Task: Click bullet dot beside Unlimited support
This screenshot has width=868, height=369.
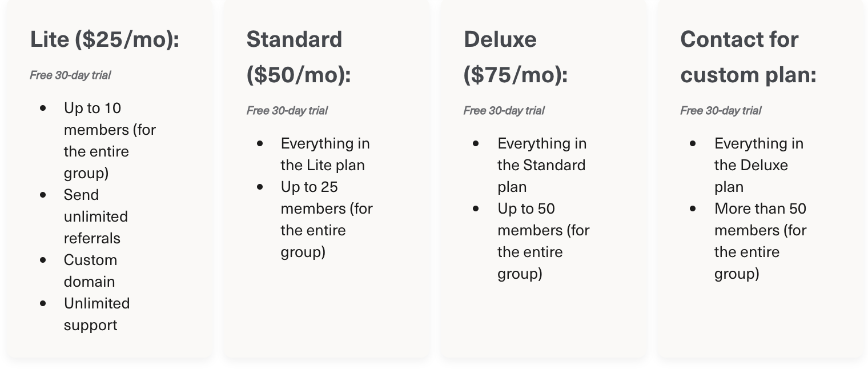Action: [x=43, y=303]
